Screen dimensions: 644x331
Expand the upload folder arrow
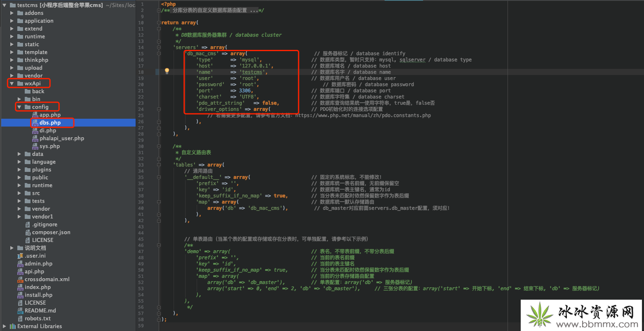pyautogui.click(x=12, y=68)
